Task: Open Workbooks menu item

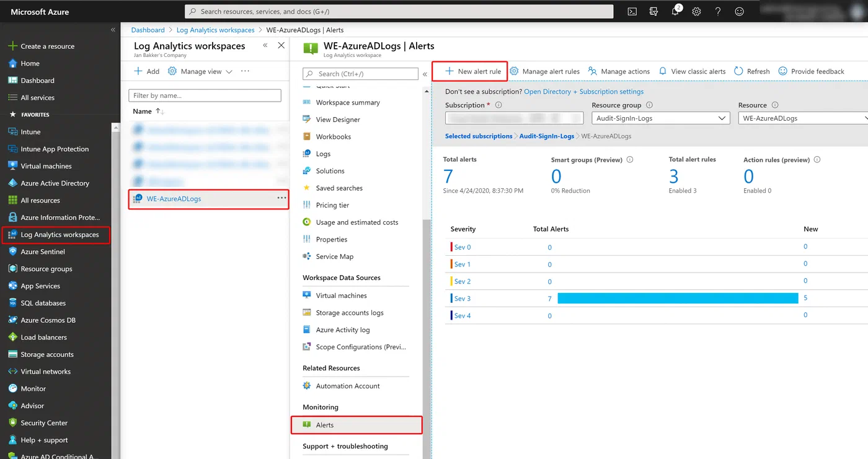Action: pyautogui.click(x=334, y=137)
